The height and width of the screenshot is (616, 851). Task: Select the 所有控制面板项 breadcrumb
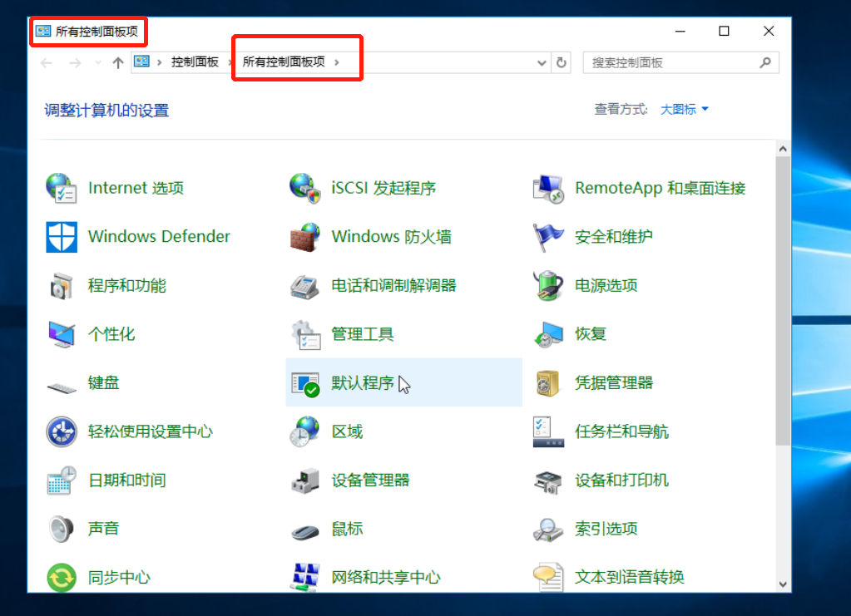point(284,62)
